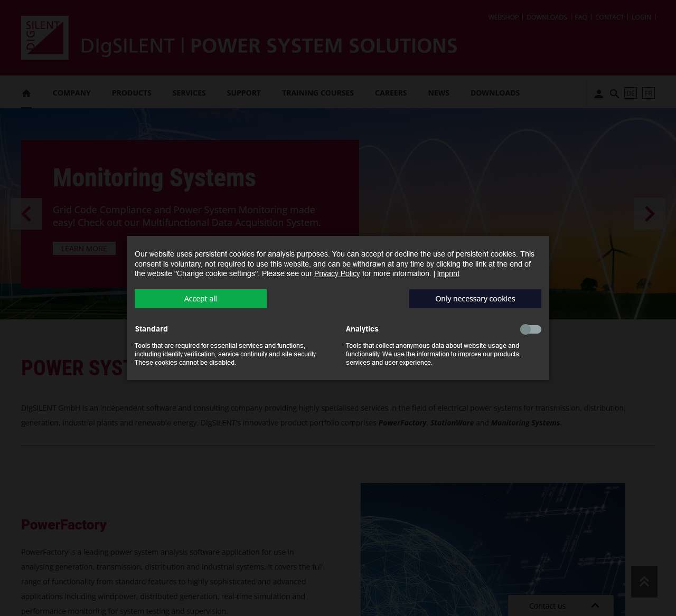676x616 pixels.
Task: Open the TRAINING COURSES menu
Action: (x=318, y=93)
